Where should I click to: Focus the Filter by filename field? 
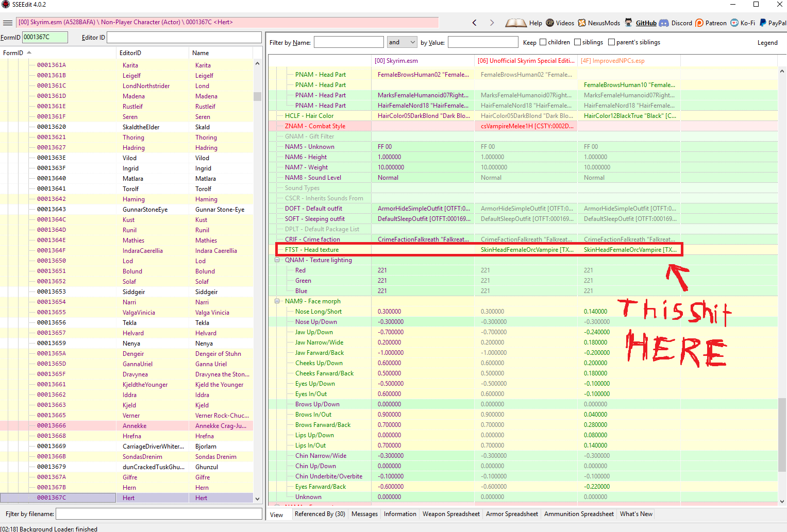coord(159,513)
